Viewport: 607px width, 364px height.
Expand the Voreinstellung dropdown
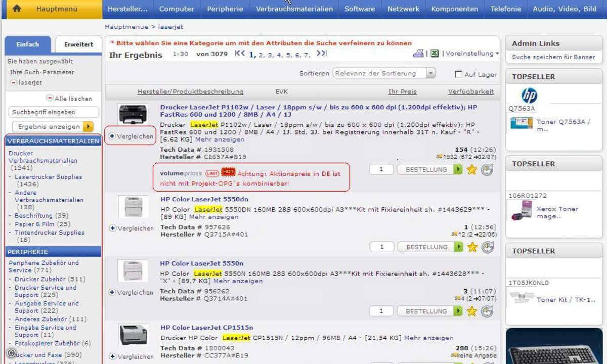coord(471,54)
